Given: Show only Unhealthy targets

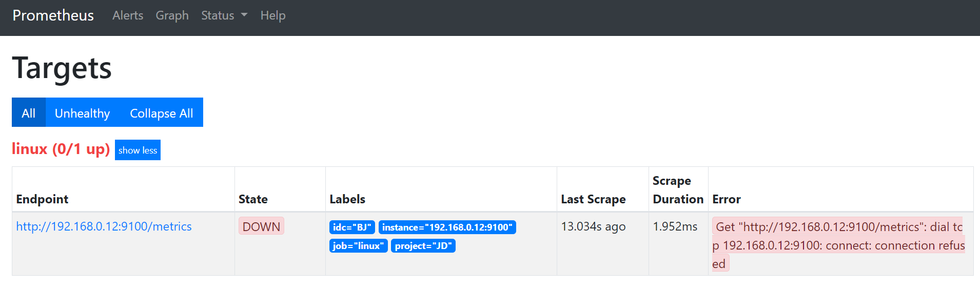Looking at the screenshot, I should [83, 112].
